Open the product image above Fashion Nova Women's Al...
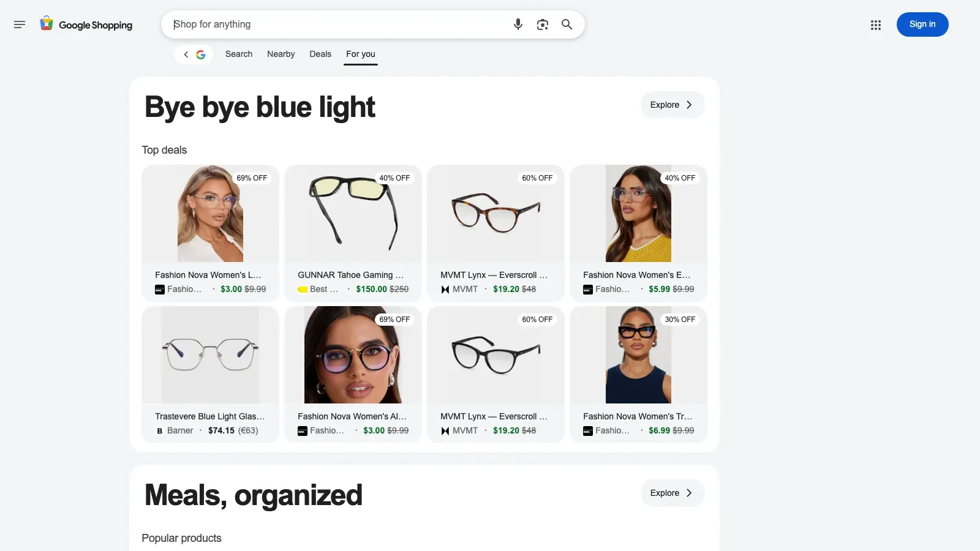The width and height of the screenshot is (980, 551). (x=353, y=355)
